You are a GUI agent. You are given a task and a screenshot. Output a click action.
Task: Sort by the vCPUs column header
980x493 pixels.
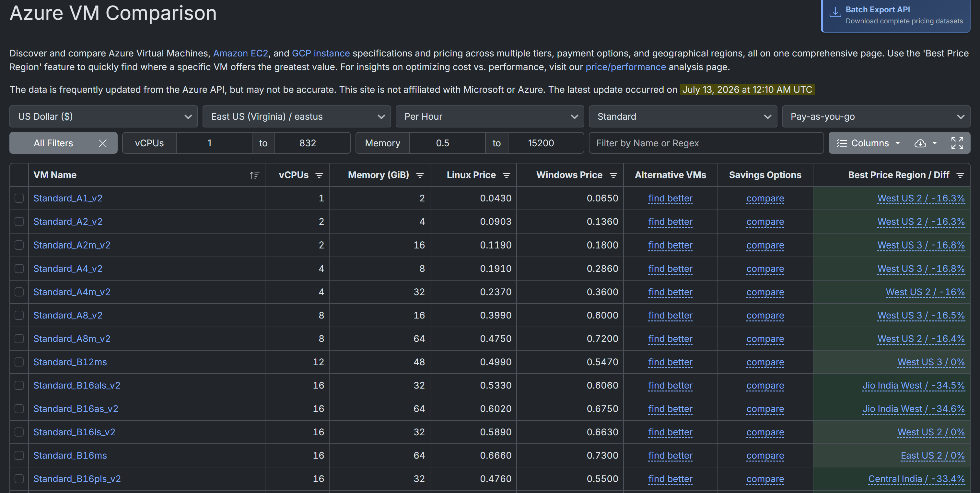(293, 175)
